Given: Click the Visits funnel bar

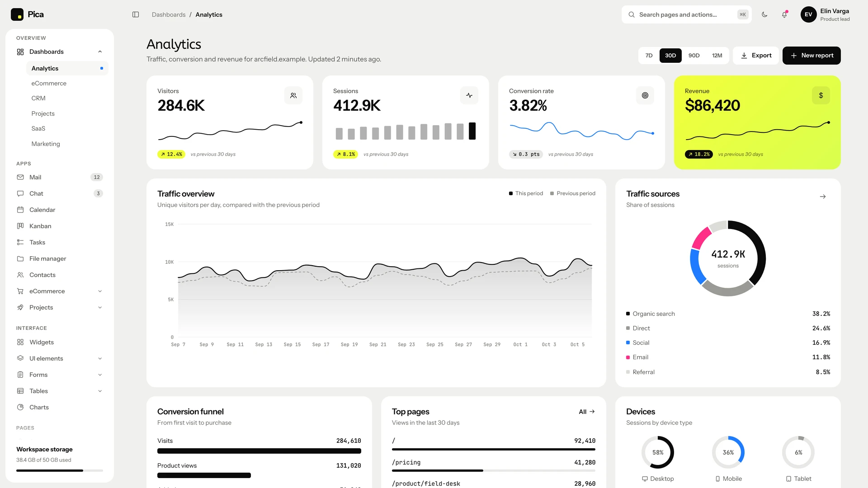Looking at the screenshot, I should click(259, 451).
